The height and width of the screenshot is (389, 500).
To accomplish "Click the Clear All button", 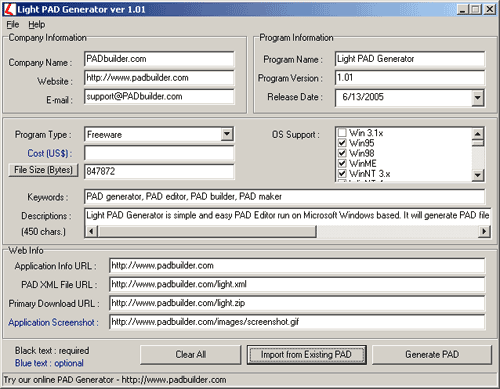I will coord(191,354).
